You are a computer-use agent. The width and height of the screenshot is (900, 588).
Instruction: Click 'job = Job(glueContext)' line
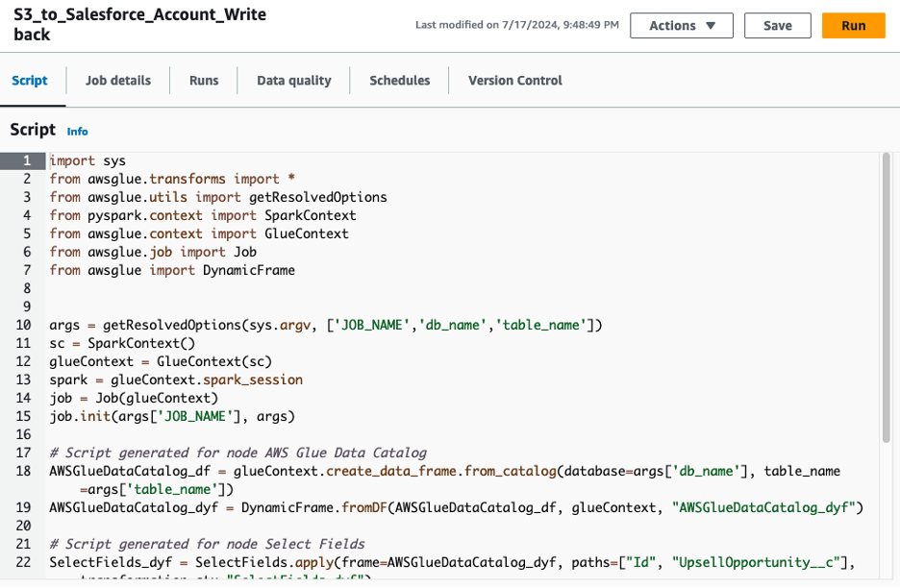click(134, 398)
